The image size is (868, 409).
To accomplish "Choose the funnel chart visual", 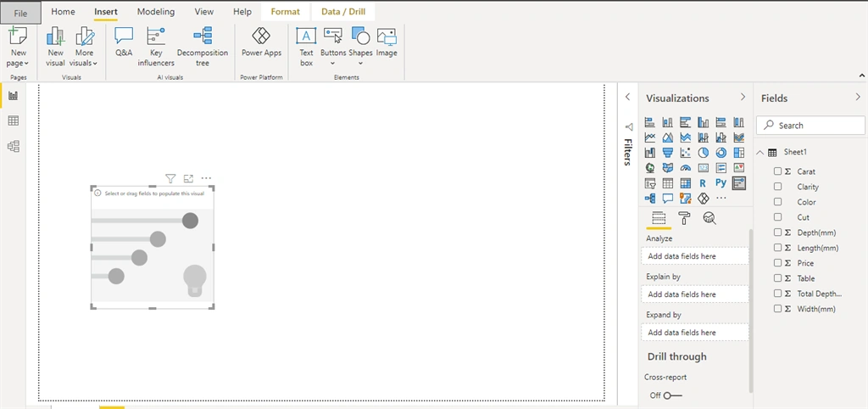I will tap(668, 153).
